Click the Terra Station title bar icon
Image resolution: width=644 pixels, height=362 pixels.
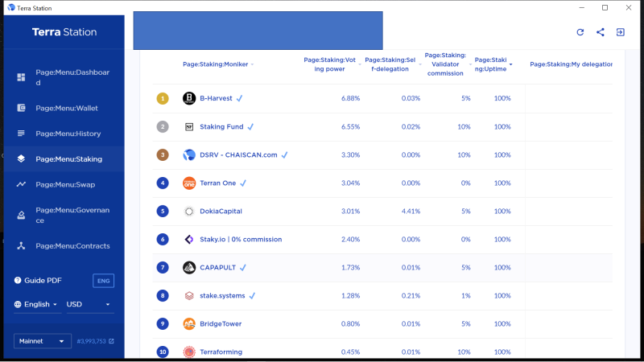11,8
